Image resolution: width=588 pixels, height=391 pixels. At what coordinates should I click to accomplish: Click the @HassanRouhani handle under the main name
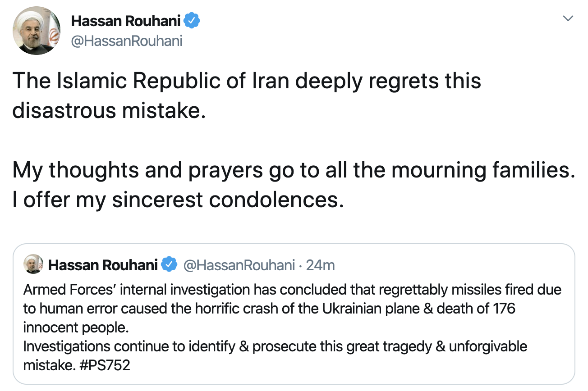(x=127, y=41)
